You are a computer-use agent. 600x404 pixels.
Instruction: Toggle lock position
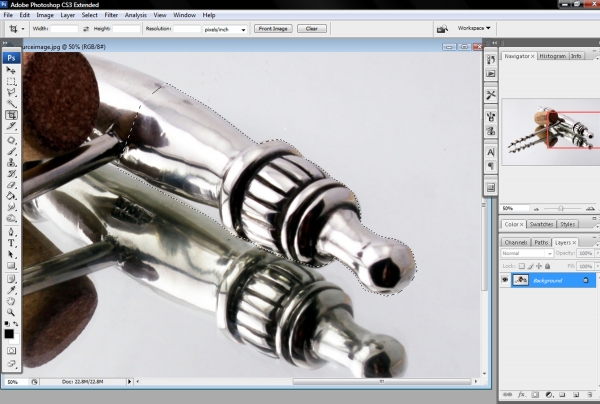point(539,266)
